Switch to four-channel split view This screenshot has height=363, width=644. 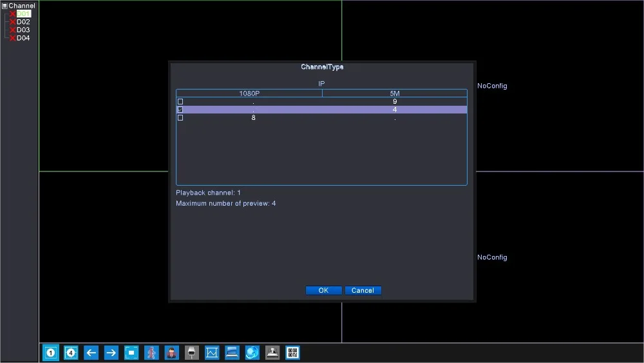pos(71,352)
